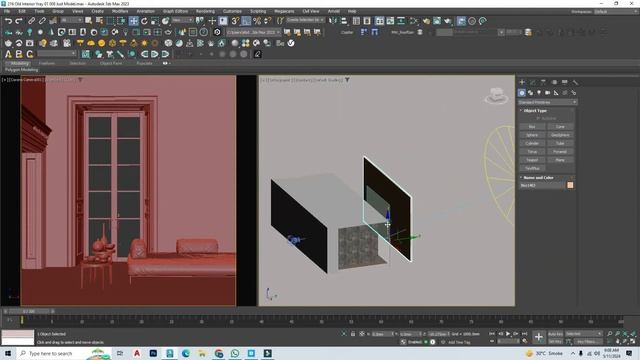Switch to the Freeform ribbon tab

coord(47,63)
